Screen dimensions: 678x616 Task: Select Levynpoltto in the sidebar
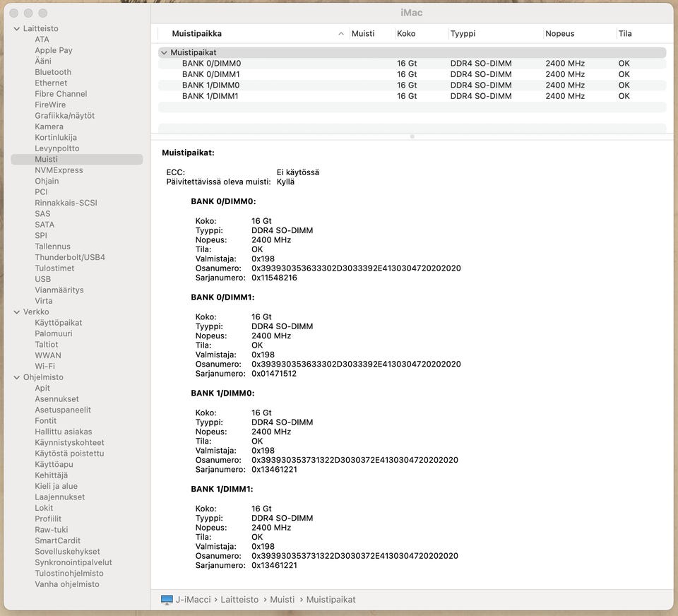coord(57,148)
